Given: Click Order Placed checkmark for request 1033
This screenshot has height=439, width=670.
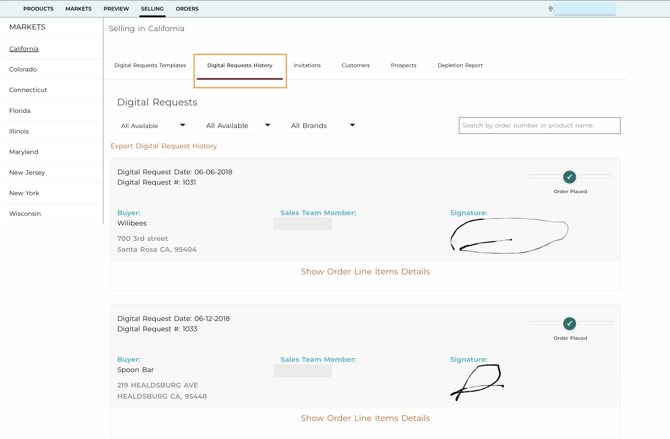Looking at the screenshot, I should pos(569,324).
